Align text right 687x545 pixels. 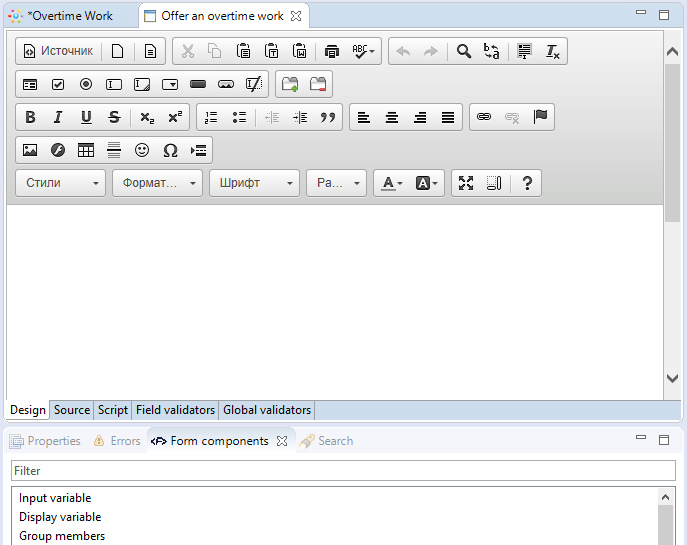pos(420,117)
